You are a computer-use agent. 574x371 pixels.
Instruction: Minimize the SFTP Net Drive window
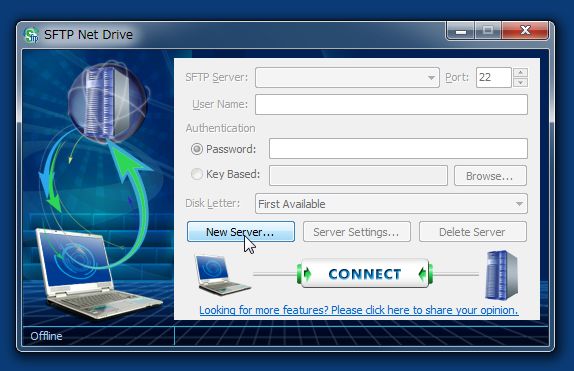tap(461, 30)
